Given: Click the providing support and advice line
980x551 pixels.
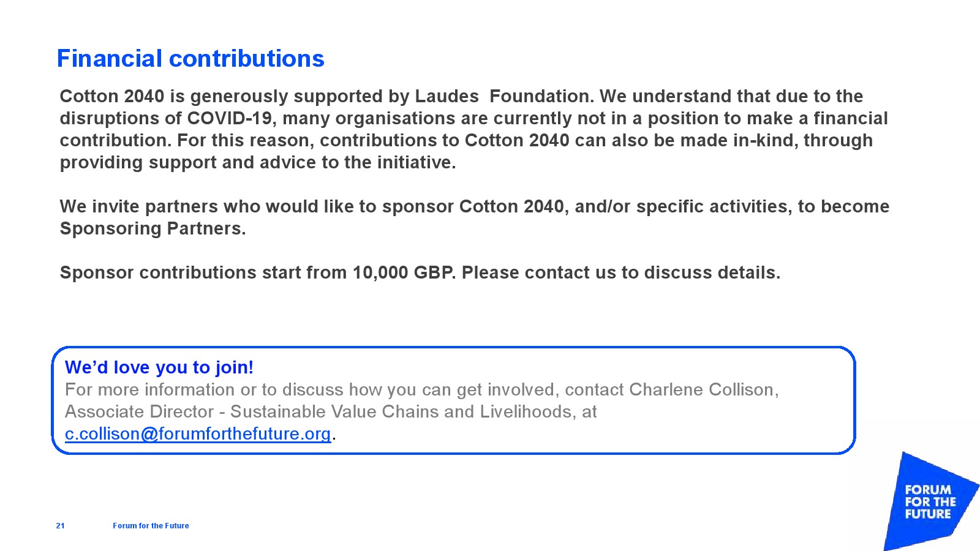Looking at the screenshot, I should pyautogui.click(x=257, y=162).
